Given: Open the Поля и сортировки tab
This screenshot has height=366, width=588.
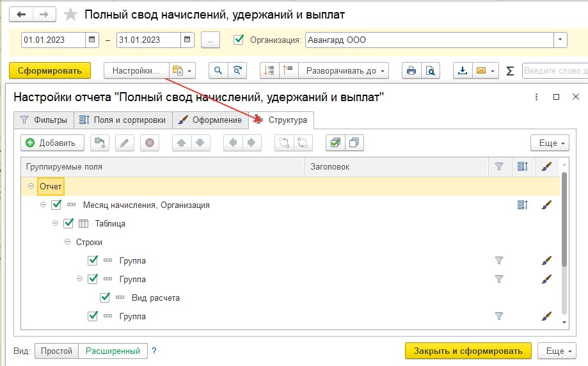Looking at the screenshot, I should 123,120.
